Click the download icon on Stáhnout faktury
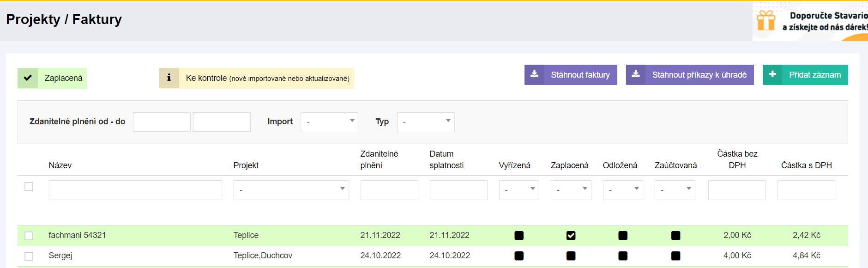 534,74
